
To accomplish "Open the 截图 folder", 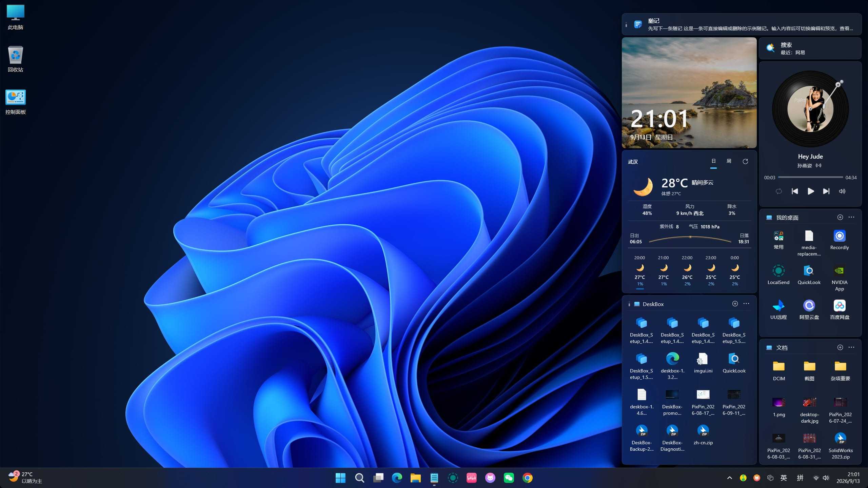I will [809, 371].
